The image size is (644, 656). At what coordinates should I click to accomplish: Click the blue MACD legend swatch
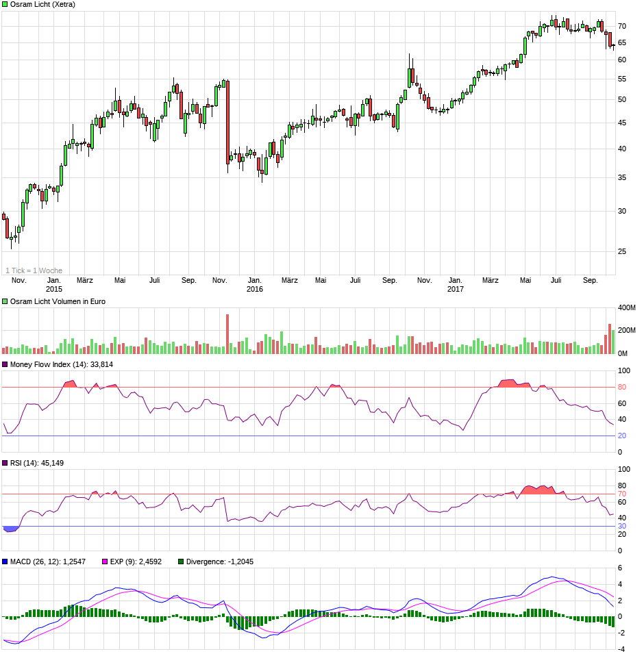click(5, 562)
